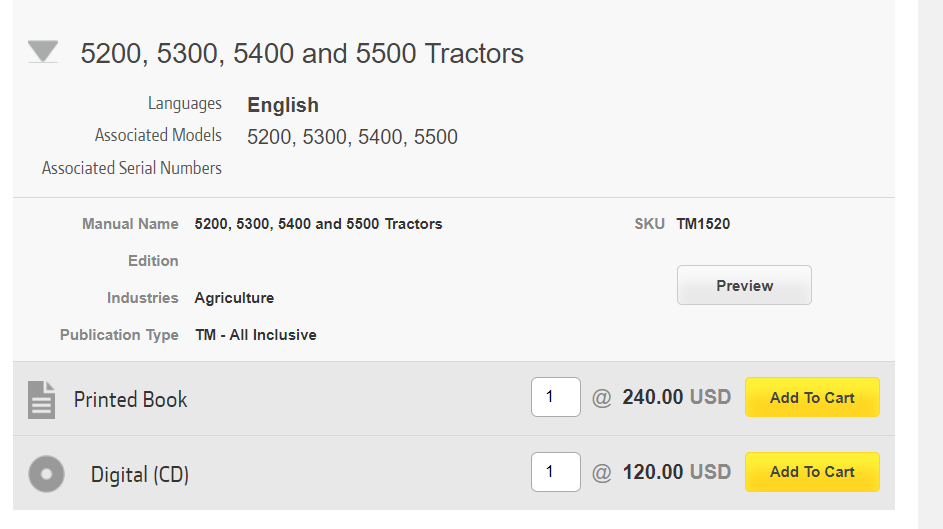Image resolution: width=943 pixels, height=529 pixels.
Task: Click the Printed Book document icon
Action: coord(41,399)
